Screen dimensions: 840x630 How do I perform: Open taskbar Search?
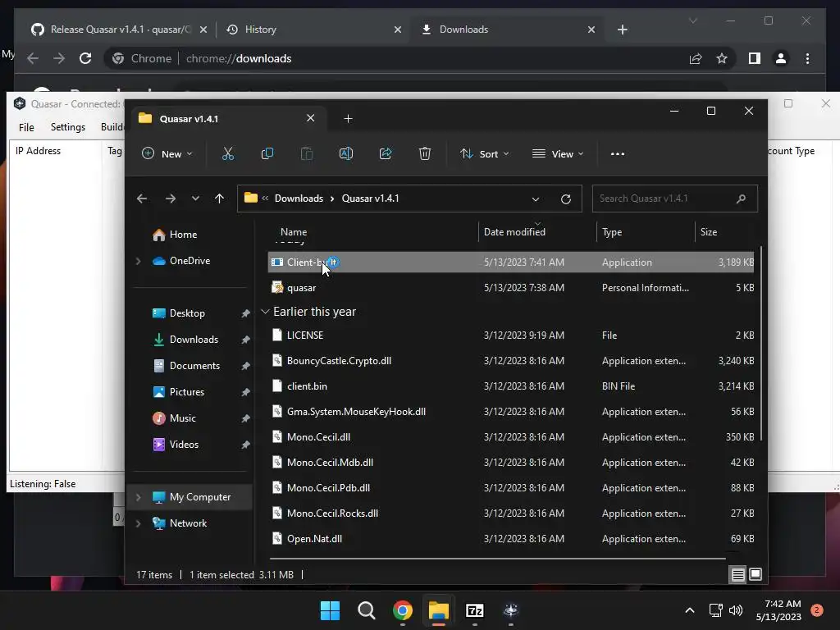[x=367, y=610]
